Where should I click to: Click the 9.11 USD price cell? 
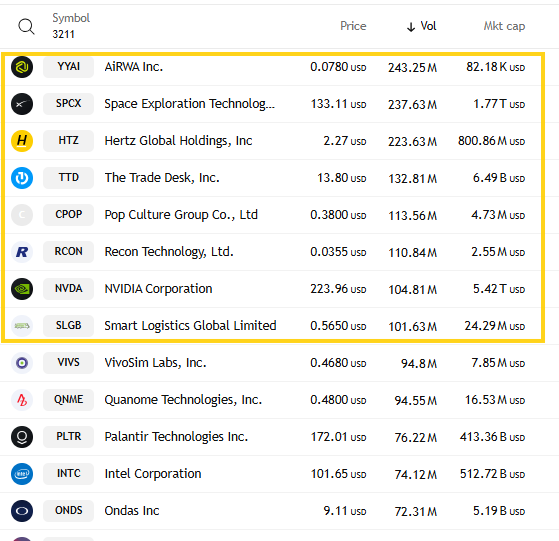tap(345, 511)
